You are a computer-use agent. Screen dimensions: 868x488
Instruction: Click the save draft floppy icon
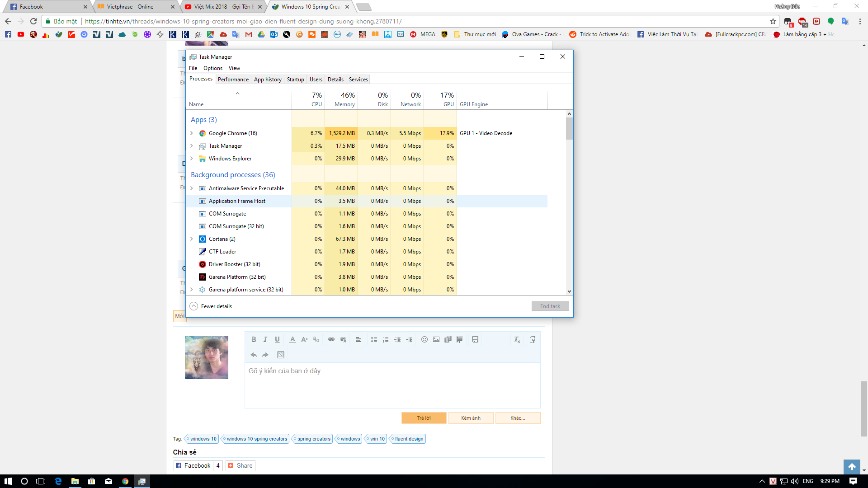[475, 339]
